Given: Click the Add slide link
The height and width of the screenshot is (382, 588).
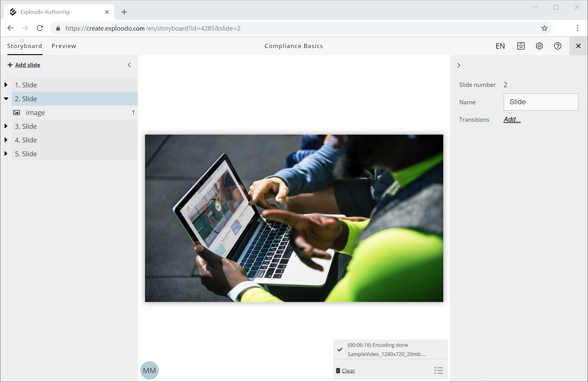Looking at the screenshot, I should [x=28, y=65].
